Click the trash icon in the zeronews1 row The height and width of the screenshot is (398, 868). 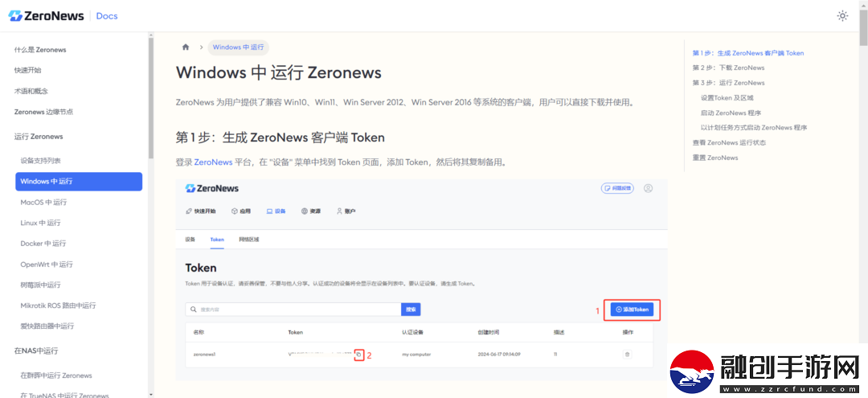pos(627,355)
